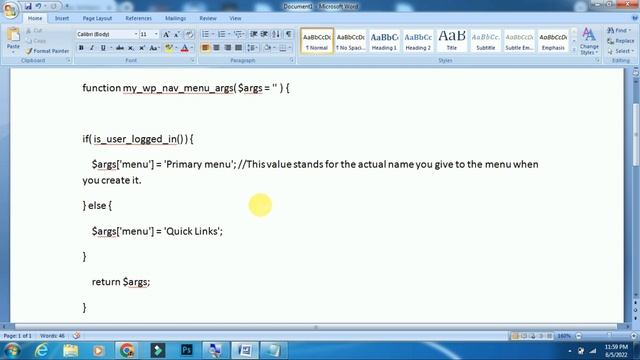Click the Shrink Font icon
This screenshot has width=640, height=360.
click(x=177, y=35)
